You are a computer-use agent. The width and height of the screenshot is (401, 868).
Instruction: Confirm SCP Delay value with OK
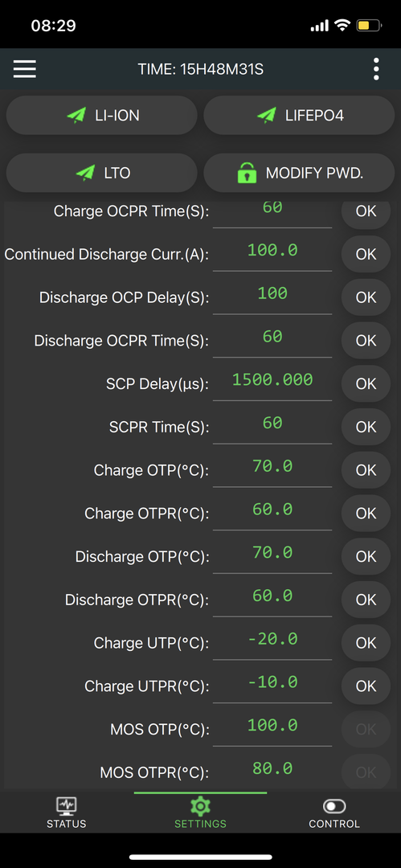click(x=366, y=383)
